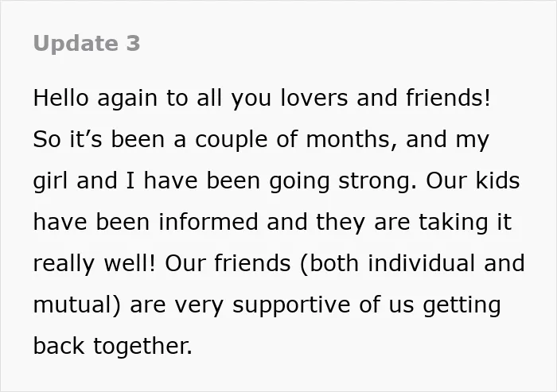The image size is (557, 392).
Task: Click the words 'Our kids'
Action: [473, 180]
